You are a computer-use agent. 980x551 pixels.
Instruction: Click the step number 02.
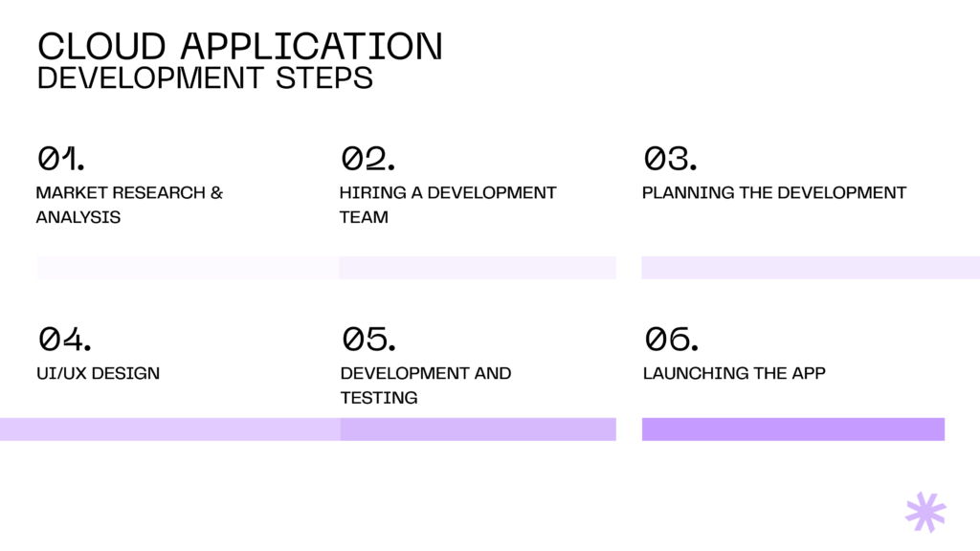point(368,159)
